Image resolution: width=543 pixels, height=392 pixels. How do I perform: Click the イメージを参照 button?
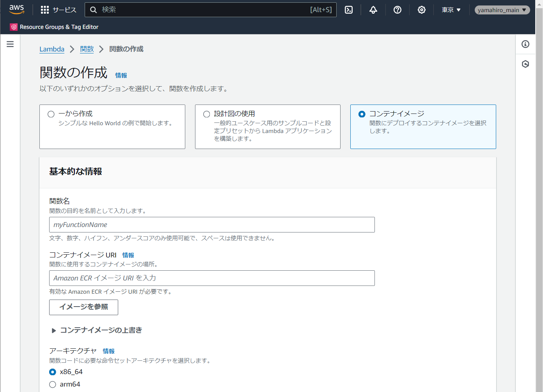pos(83,307)
